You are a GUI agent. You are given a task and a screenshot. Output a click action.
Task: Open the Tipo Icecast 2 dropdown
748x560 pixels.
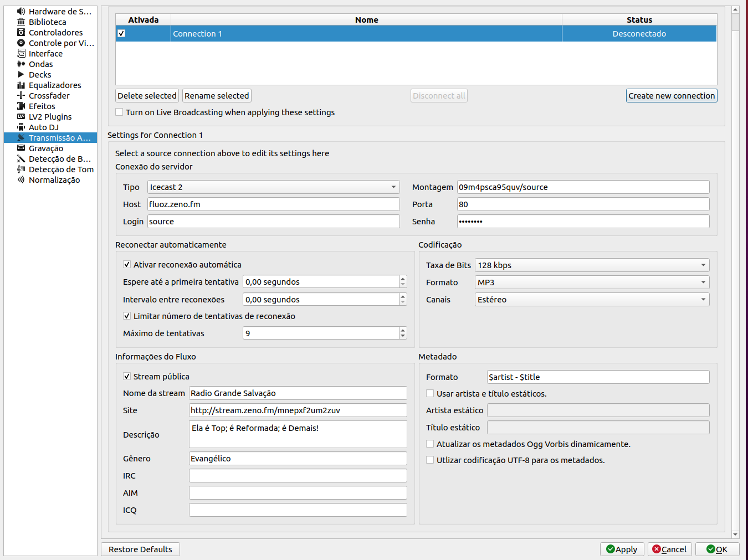[274, 187]
